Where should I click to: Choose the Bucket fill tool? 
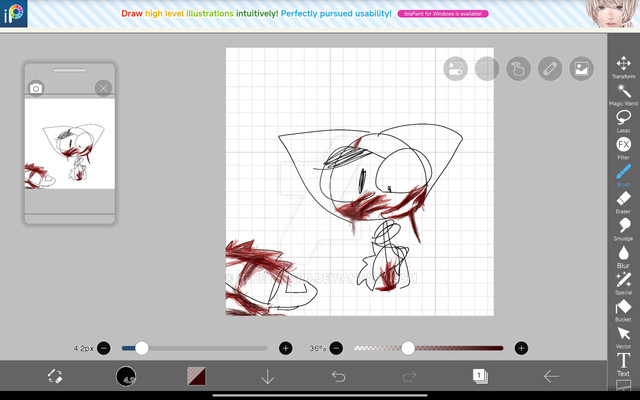point(623,308)
